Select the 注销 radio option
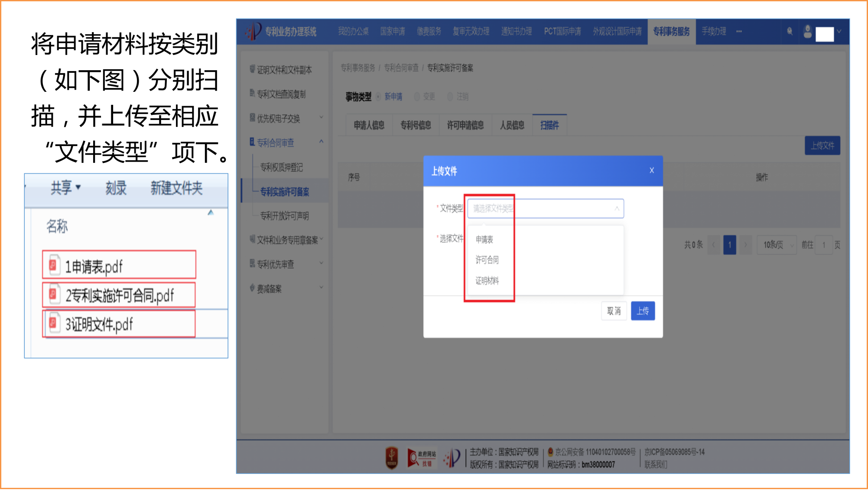Viewport: 868px width, 490px height. click(450, 97)
